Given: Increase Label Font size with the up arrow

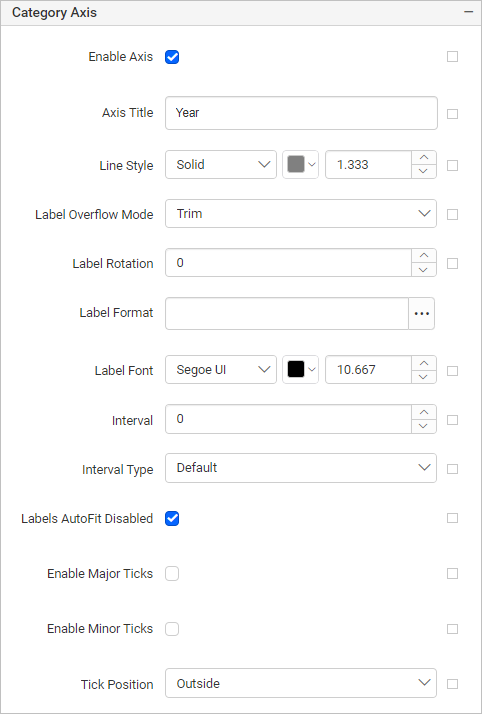Looking at the screenshot, I should (x=424, y=363).
